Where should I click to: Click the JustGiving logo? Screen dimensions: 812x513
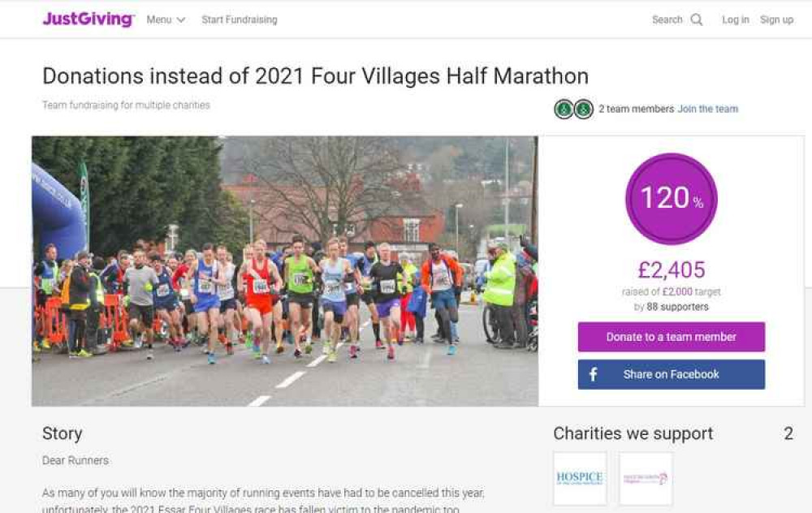tap(89, 19)
